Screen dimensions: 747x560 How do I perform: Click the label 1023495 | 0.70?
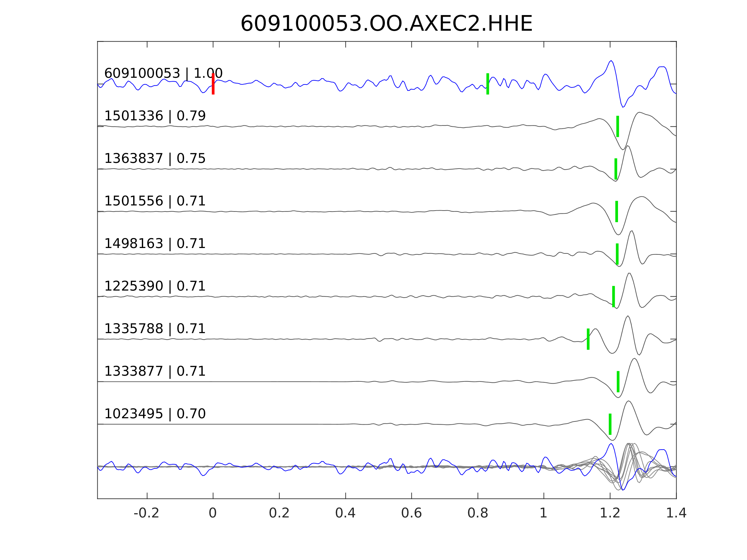click(x=155, y=413)
